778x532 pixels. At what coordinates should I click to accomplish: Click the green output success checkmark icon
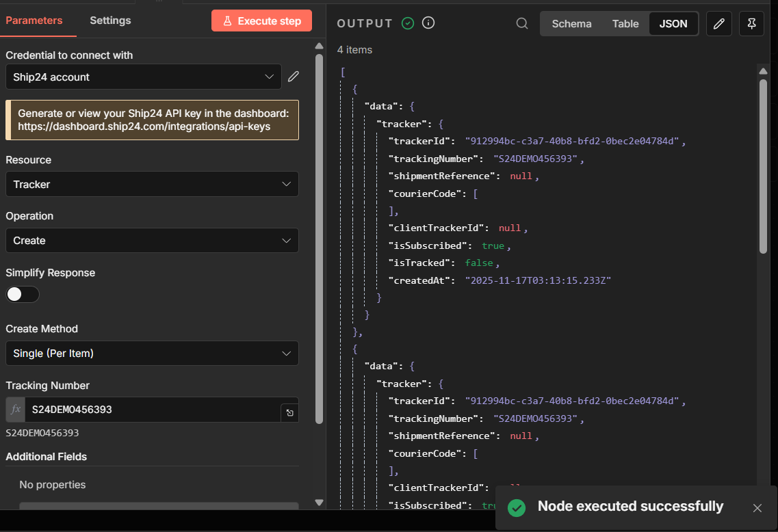point(408,23)
